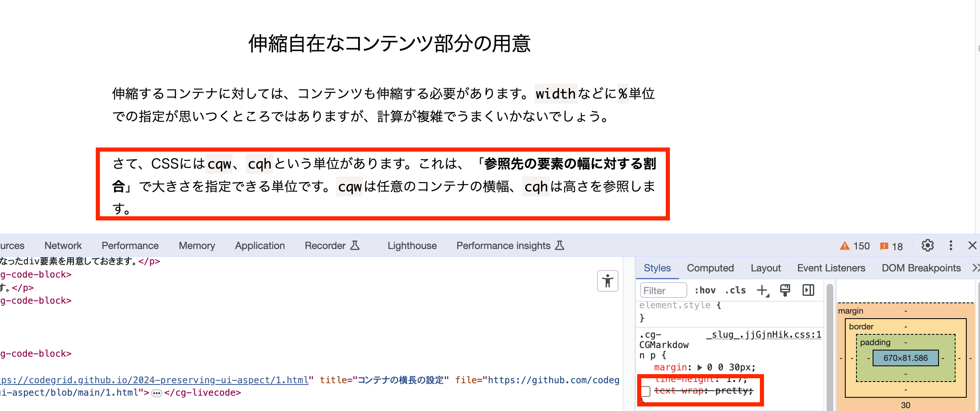Click the accessibility person icon near the DOM tree
The image size is (980, 411).
tap(607, 281)
